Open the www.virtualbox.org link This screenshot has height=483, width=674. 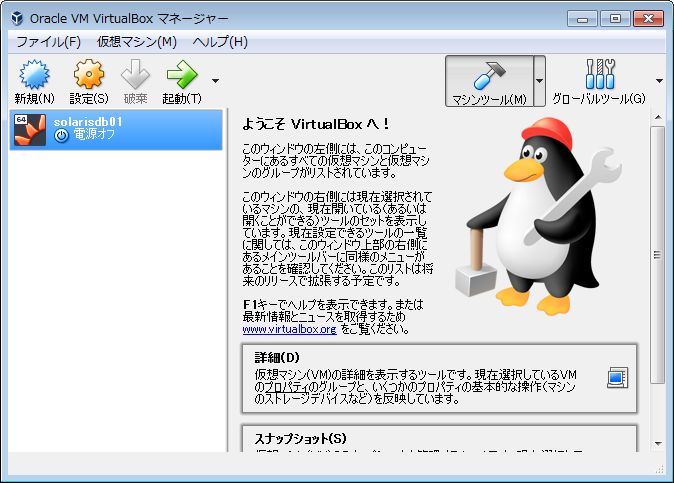coord(289,329)
